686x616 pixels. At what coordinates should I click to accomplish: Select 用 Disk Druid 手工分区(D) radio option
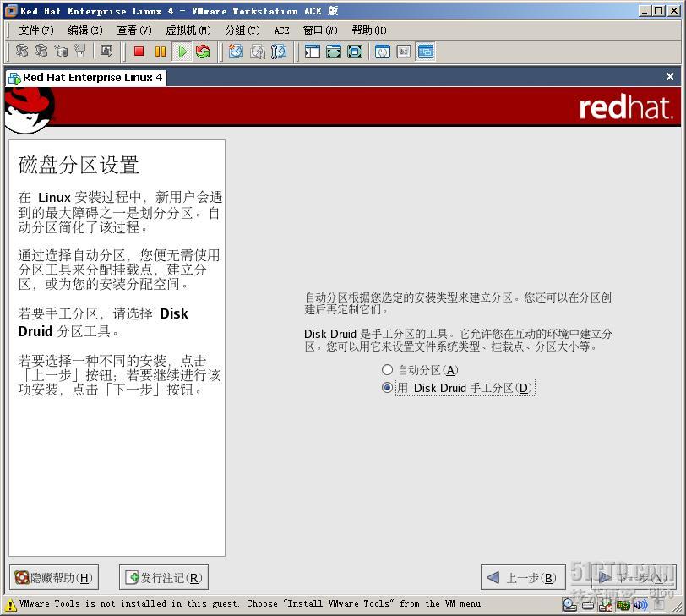[x=387, y=388]
